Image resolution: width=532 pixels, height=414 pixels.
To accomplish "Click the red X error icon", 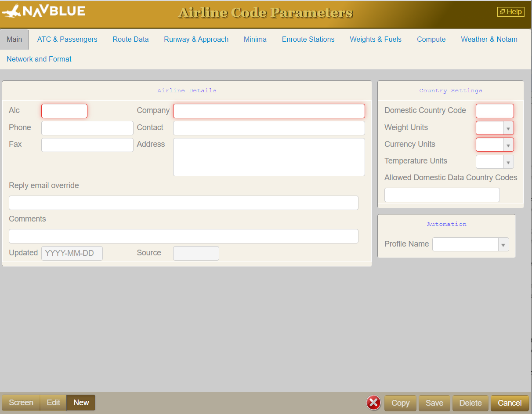I will (x=373, y=403).
